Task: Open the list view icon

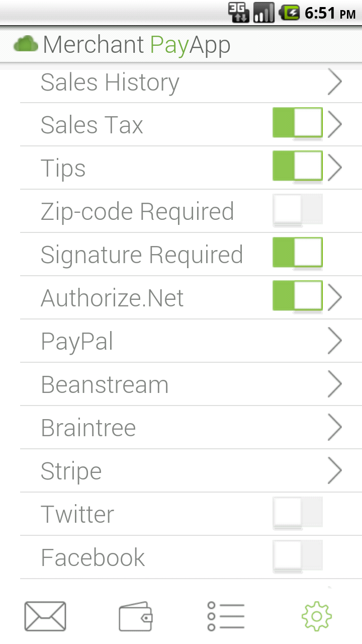Action: (x=226, y=616)
